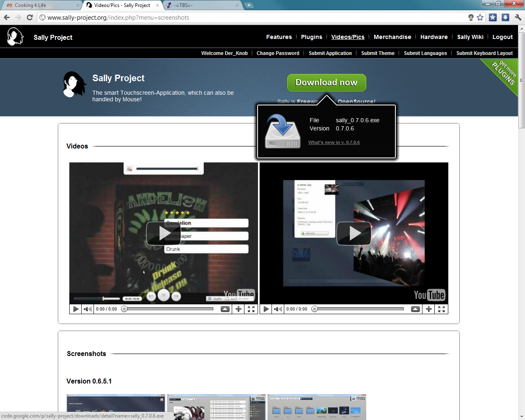Open second screenshot thumbnail under Version 0.6.5.1
The width and height of the screenshot is (525, 420).
[216, 407]
